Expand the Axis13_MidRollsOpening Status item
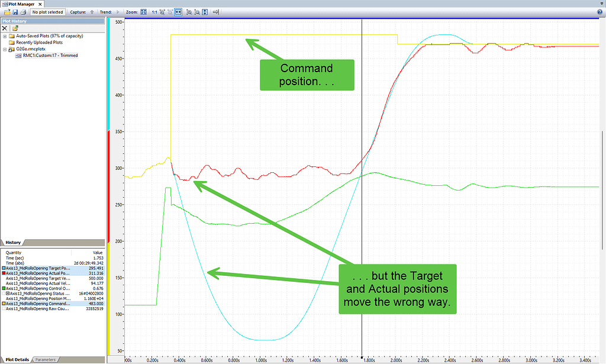 coord(8,292)
